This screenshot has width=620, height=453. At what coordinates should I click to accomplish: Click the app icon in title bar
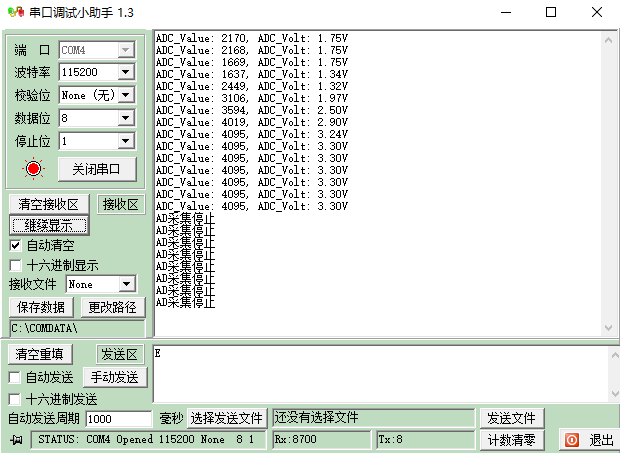16,12
